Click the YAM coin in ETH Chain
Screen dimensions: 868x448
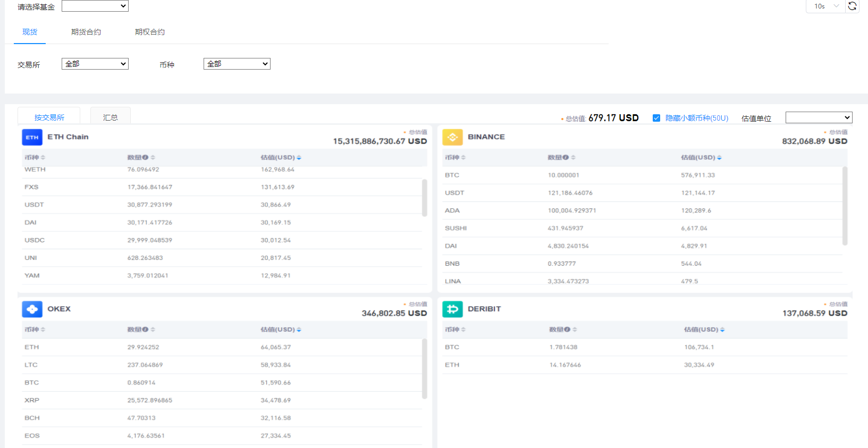pyautogui.click(x=32, y=275)
